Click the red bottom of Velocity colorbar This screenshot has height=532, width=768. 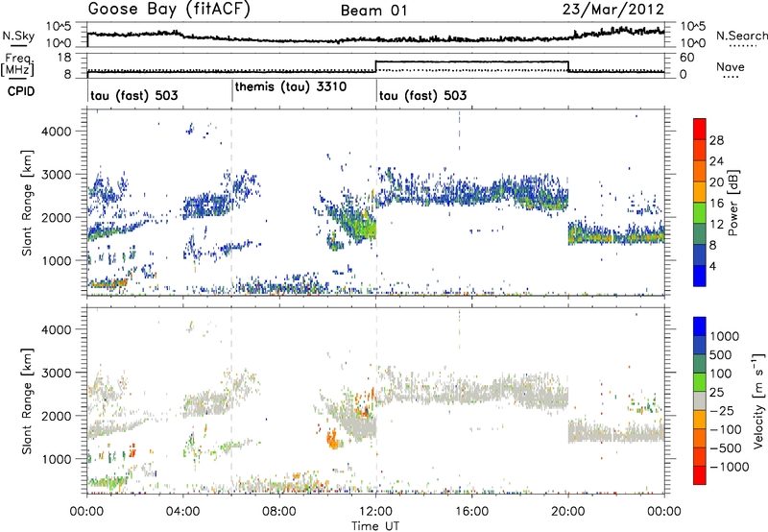(x=700, y=475)
